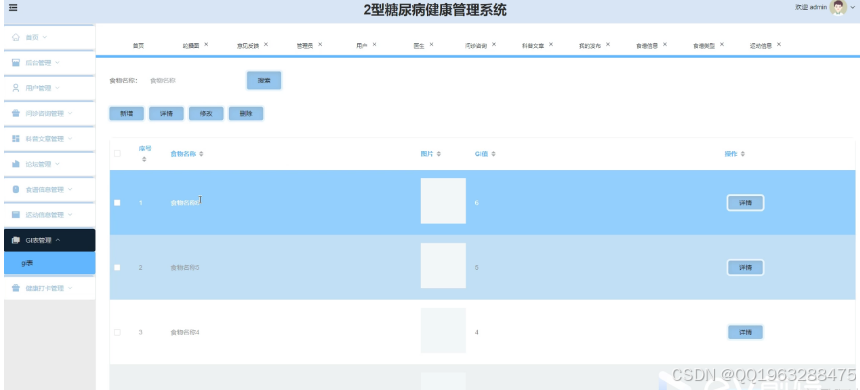Screen dimensions: 860x390
Task: Toggle the hamburger menu icon
Action: click(x=13, y=8)
